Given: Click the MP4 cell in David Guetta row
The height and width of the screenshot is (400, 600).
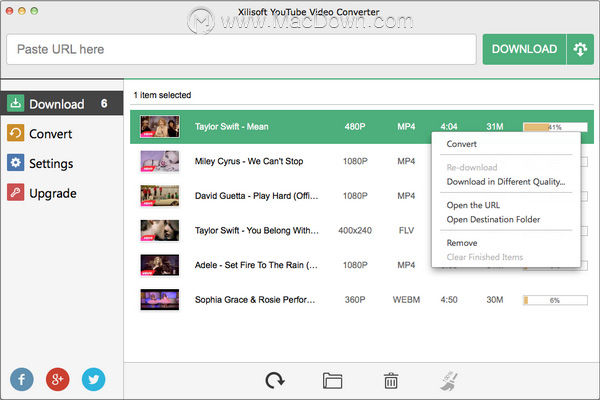Looking at the screenshot, I should 406,196.
